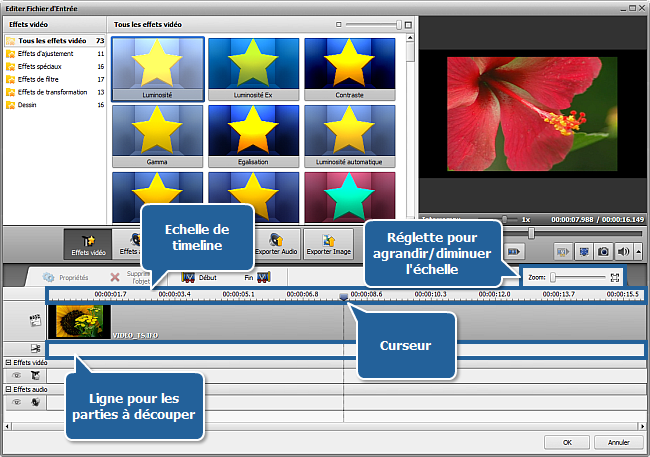Viewport: 650px width, 457px height.
Task: Collapse the Effets audio timeline section
Action: (9, 389)
